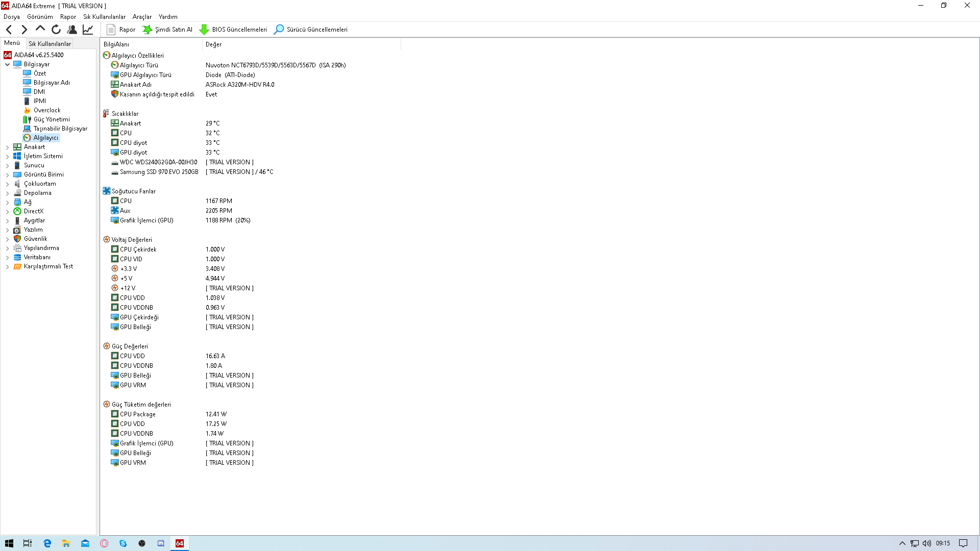Click the Ağ network icon
This screenshot has height=551, width=980.
click(17, 202)
